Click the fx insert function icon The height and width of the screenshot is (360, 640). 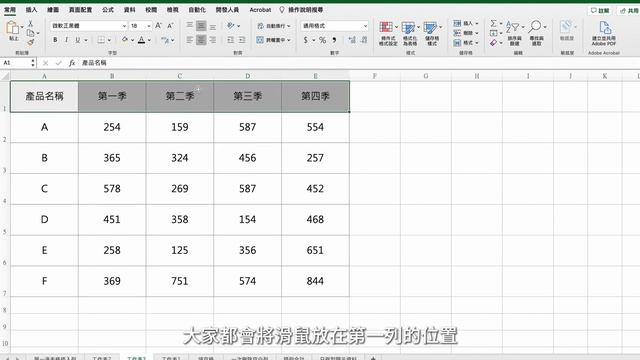72,63
